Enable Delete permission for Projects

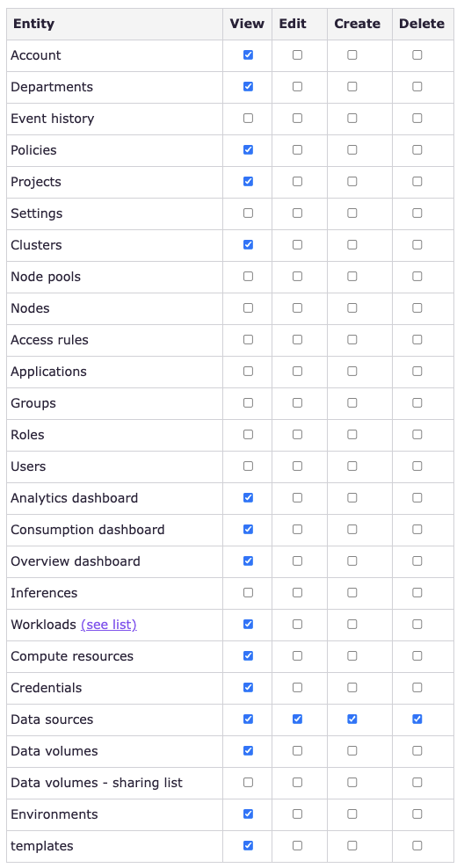[x=417, y=181]
